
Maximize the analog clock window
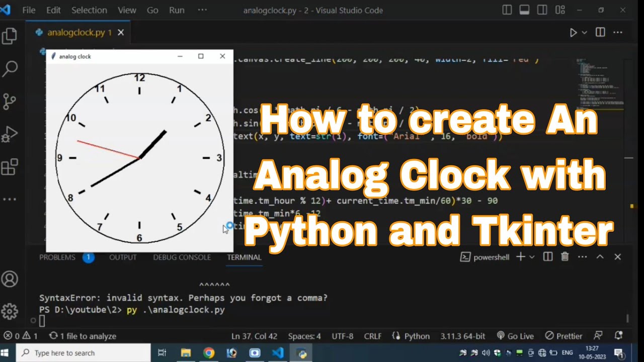tap(201, 56)
